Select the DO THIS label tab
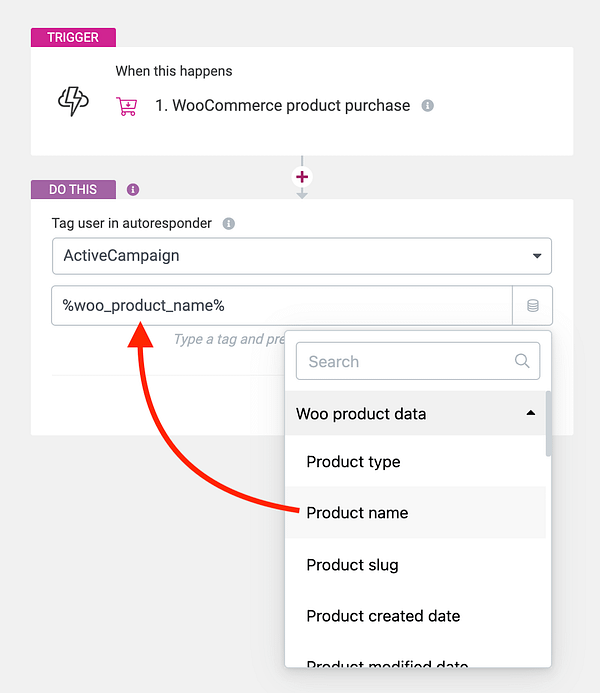 click(x=73, y=190)
